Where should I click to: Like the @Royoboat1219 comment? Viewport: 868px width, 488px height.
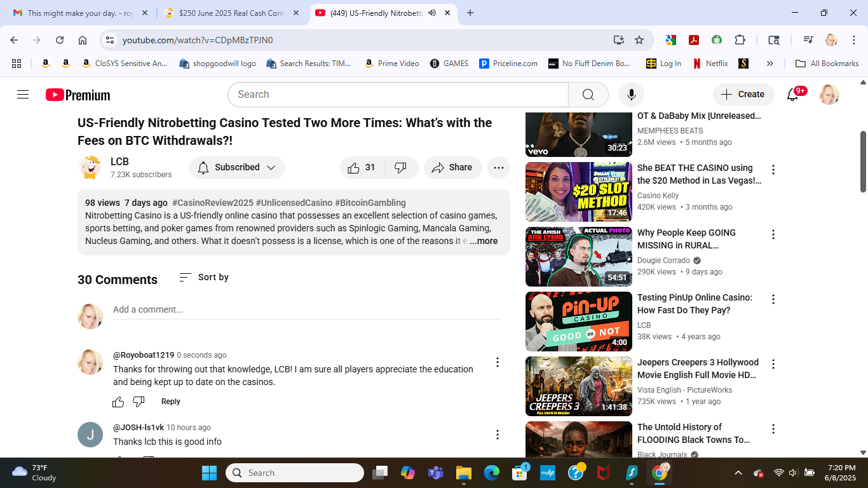[118, 402]
